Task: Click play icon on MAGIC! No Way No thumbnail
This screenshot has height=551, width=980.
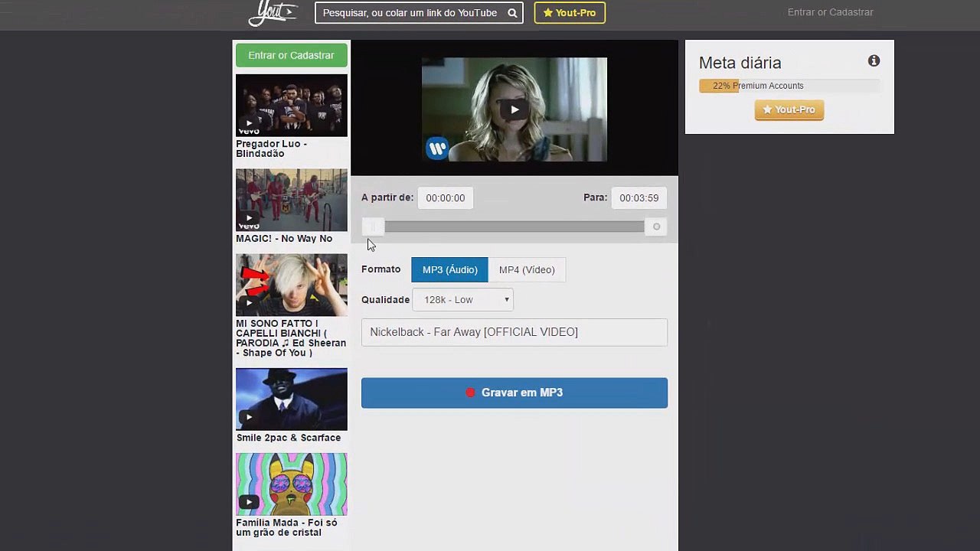Action: click(x=249, y=217)
